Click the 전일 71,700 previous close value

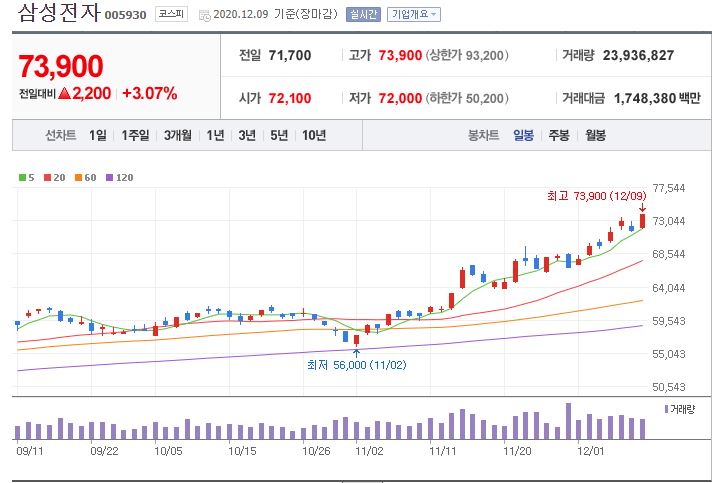coord(290,55)
